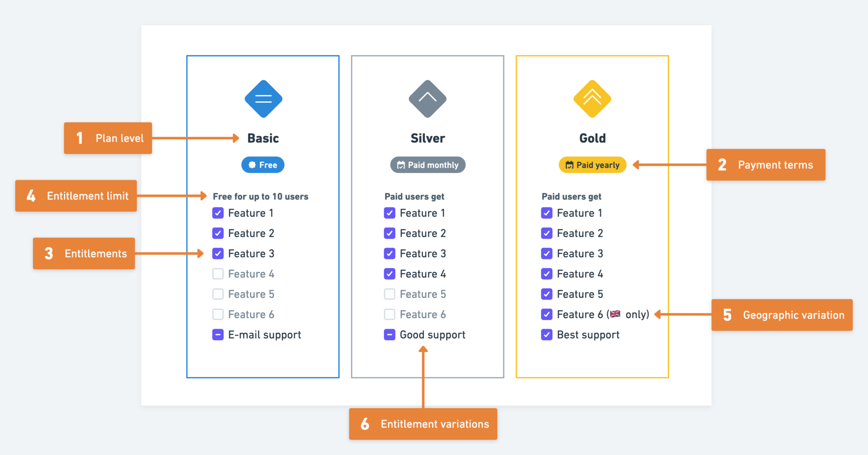Check Feature 5 in the Silver plan
The height and width of the screenshot is (455, 868).
point(389,294)
